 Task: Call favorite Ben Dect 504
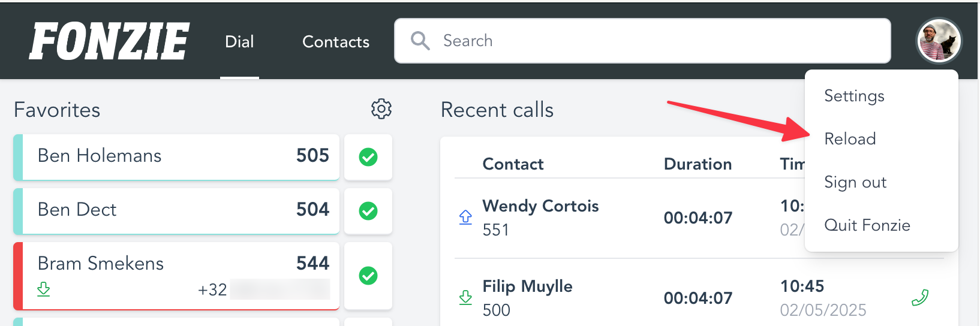pyautogui.click(x=176, y=211)
